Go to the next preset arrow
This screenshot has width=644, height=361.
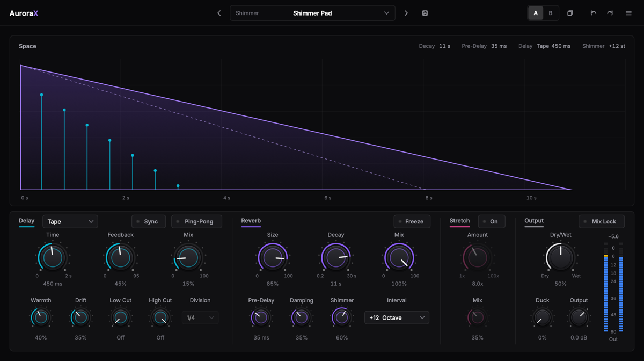pos(406,13)
